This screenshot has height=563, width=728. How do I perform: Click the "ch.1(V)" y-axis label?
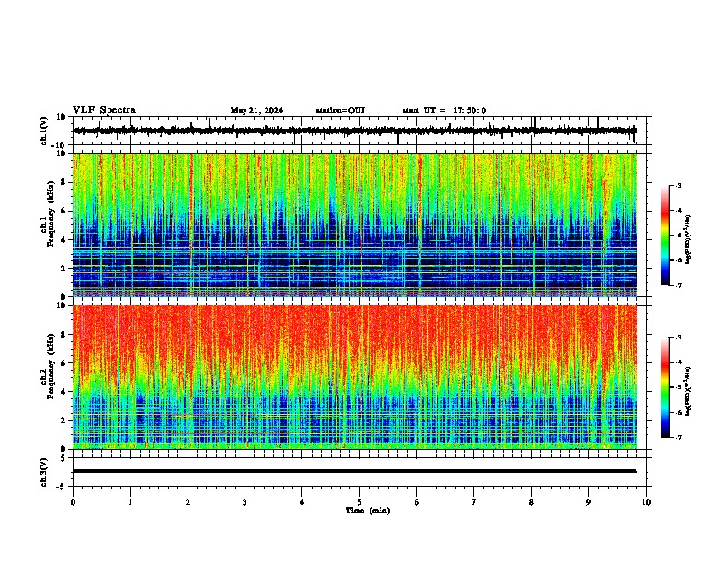(44, 131)
